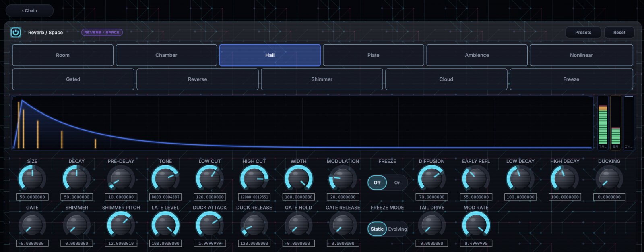
Task: Click the Diffusion value field 70.0000000
Action: 431,197
